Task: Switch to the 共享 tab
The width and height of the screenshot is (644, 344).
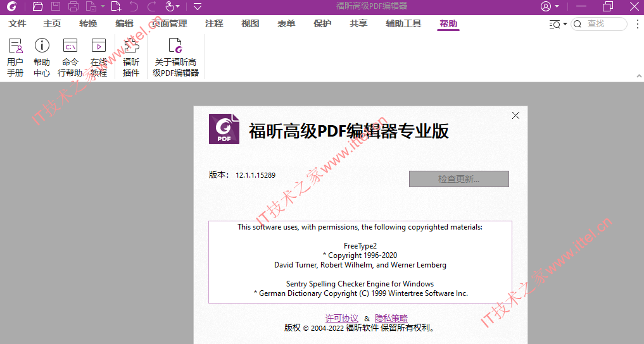Action: point(358,24)
